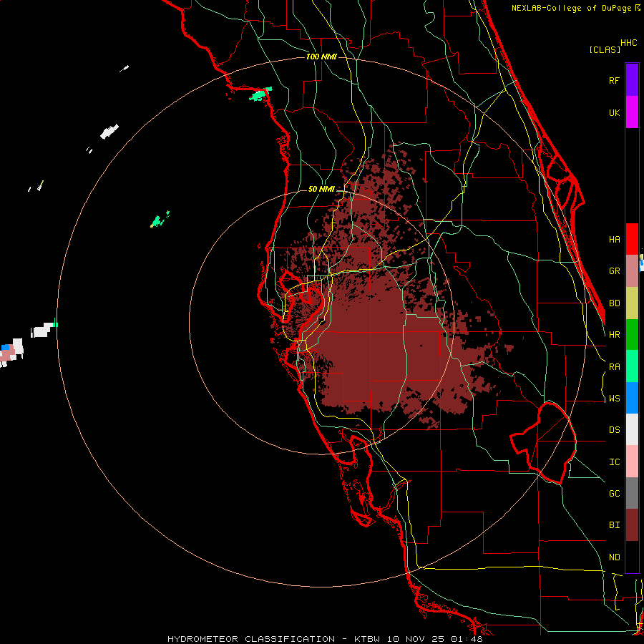The height and width of the screenshot is (644, 644).
Task: Click the BI legend label
Action: click(x=614, y=525)
